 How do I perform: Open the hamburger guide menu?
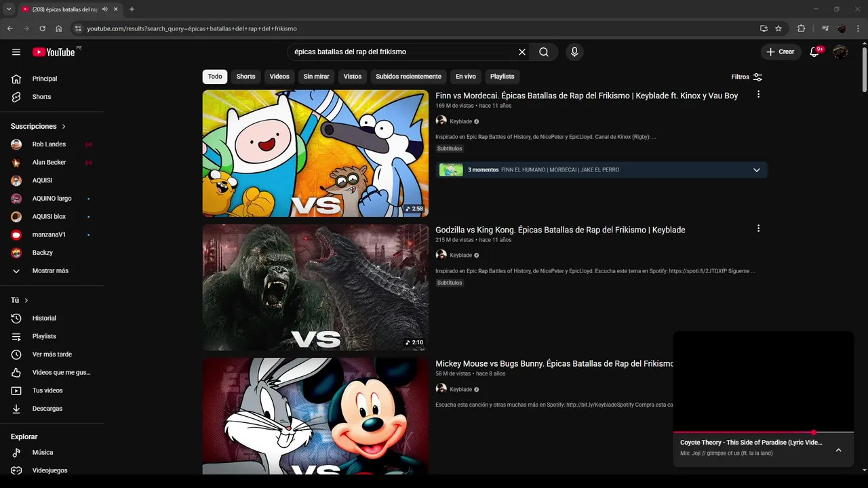point(16,52)
